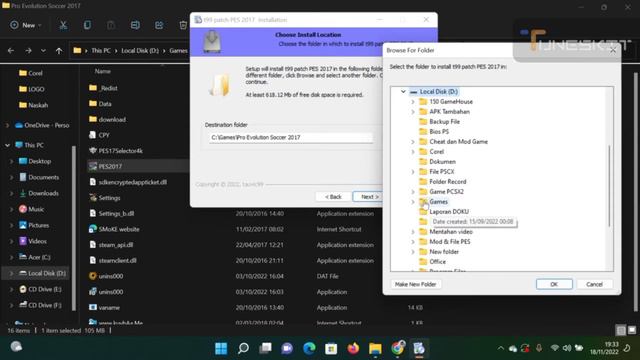Open Microsoft Edge from taskbar

(309, 348)
